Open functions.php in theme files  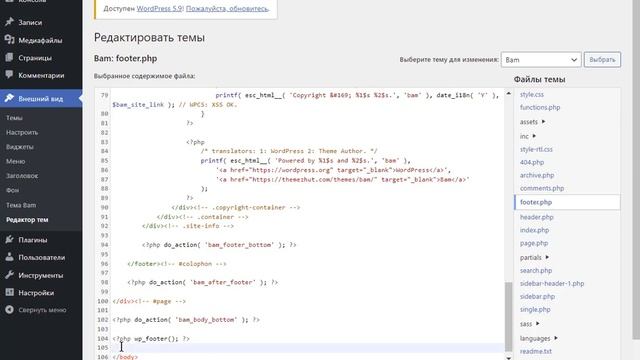tap(540, 107)
